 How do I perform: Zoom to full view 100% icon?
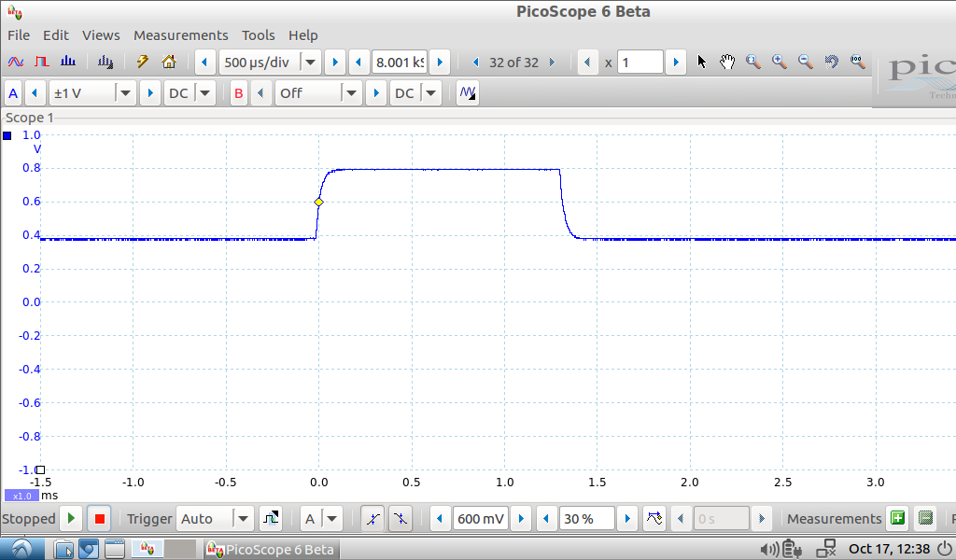(857, 63)
